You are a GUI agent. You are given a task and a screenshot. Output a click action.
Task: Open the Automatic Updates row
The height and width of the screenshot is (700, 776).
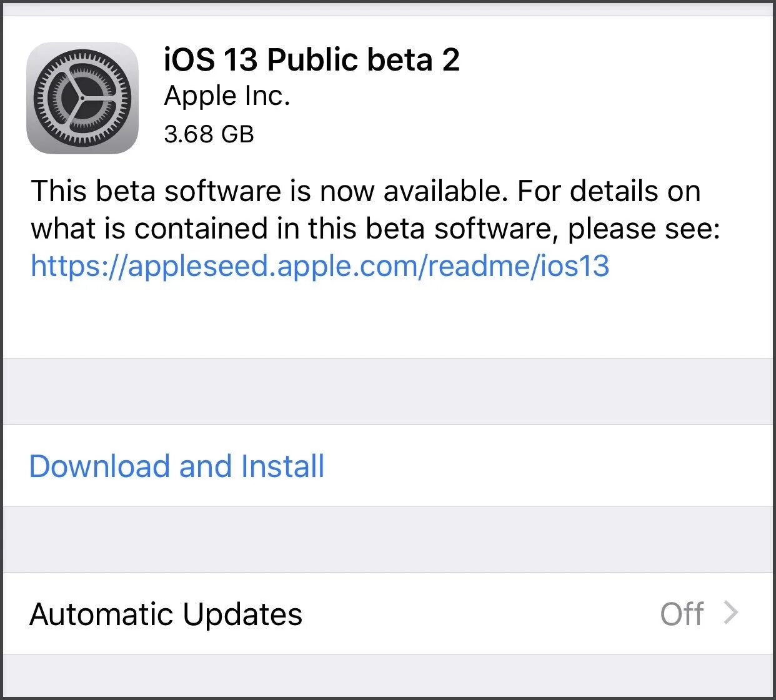click(x=387, y=613)
